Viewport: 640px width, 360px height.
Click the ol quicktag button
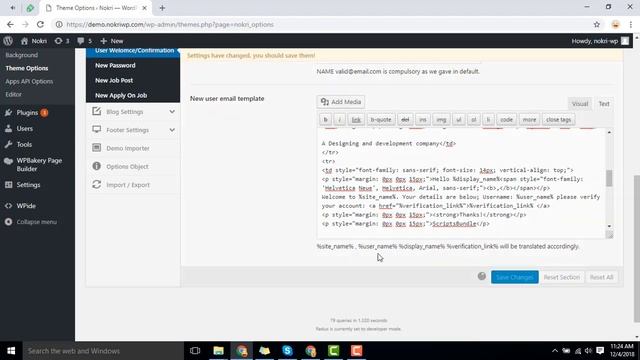click(x=473, y=120)
